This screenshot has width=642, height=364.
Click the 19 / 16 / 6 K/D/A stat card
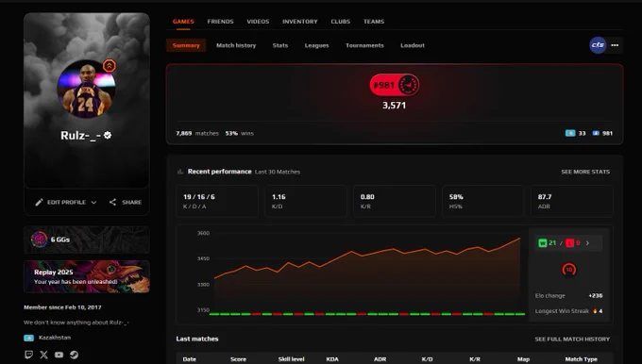217,201
